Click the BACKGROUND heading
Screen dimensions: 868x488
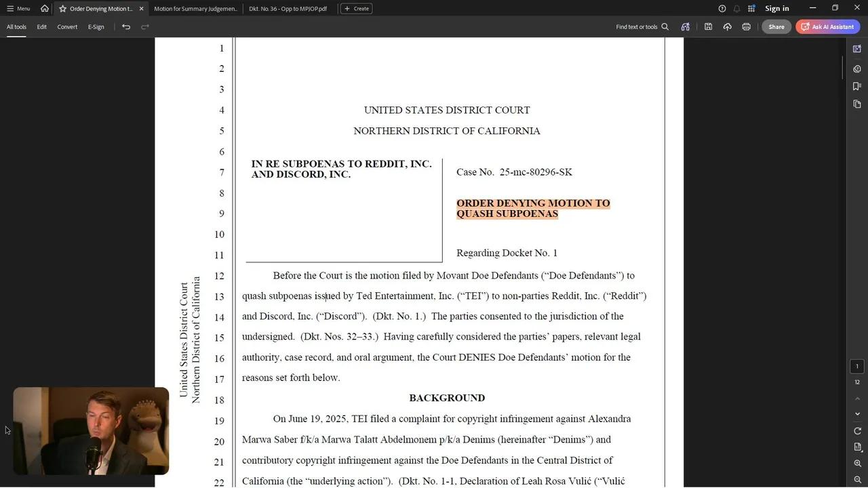(447, 398)
